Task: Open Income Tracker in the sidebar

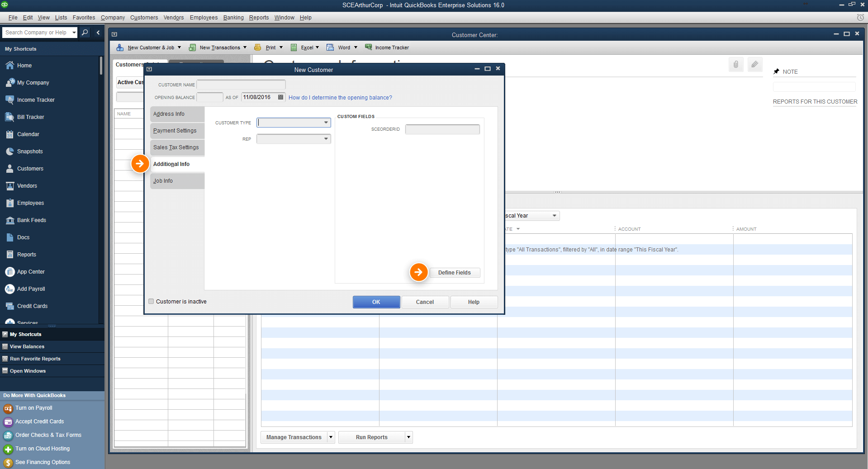Action: (x=35, y=100)
